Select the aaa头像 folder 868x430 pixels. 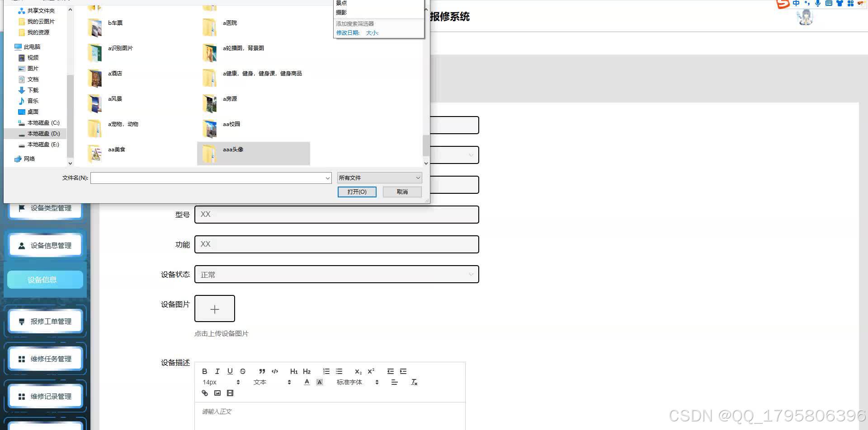click(x=254, y=154)
